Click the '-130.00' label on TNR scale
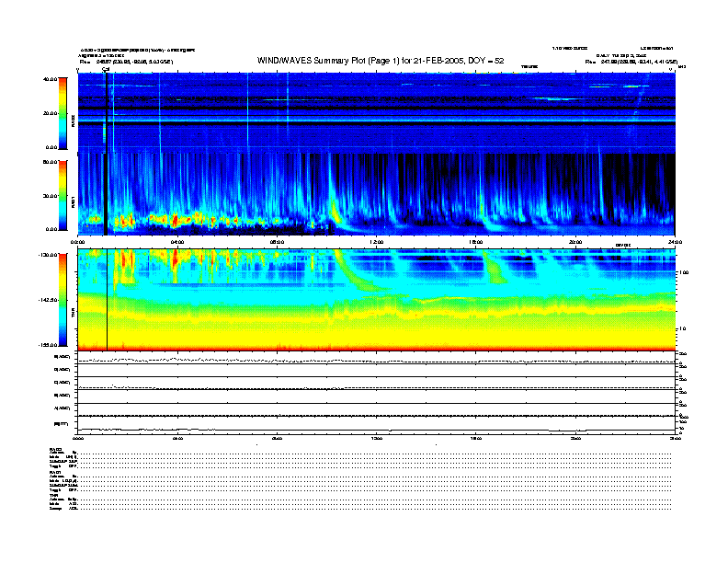This screenshot has width=728, height=563. click(x=48, y=255)
